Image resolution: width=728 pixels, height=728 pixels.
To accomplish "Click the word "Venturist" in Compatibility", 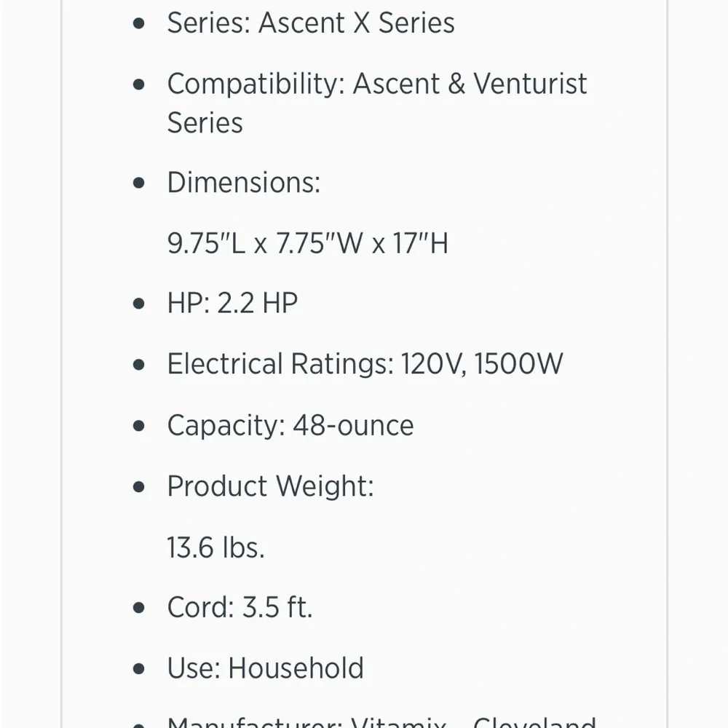I will click(530, 84).
